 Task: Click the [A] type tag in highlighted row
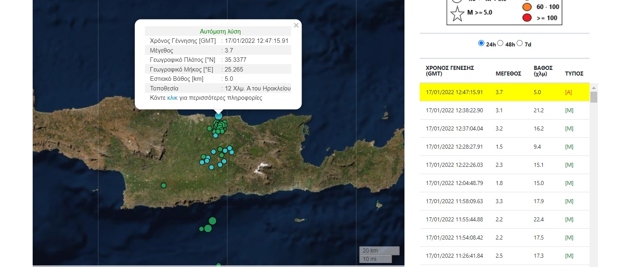click(x=569, y=92)
